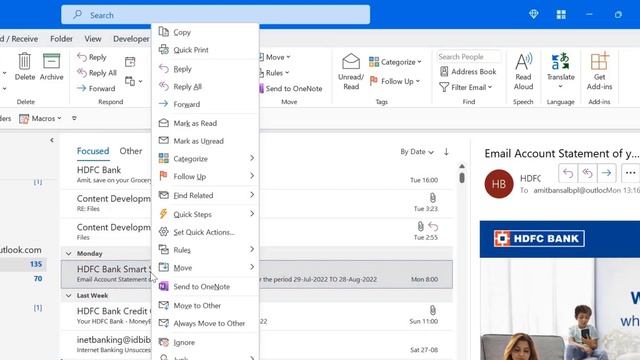Click the Search box
This screenshot has height=360, width=640.
click(216, 15)
